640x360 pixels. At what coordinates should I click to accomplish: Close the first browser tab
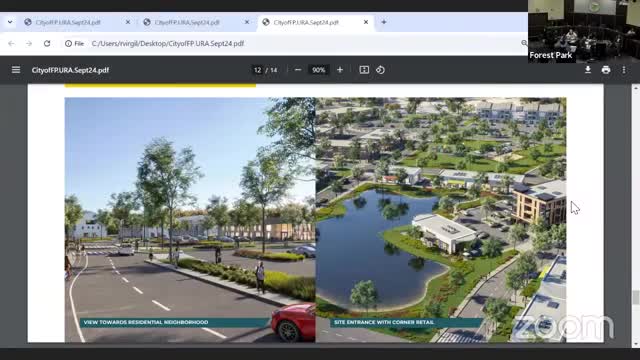128,22
